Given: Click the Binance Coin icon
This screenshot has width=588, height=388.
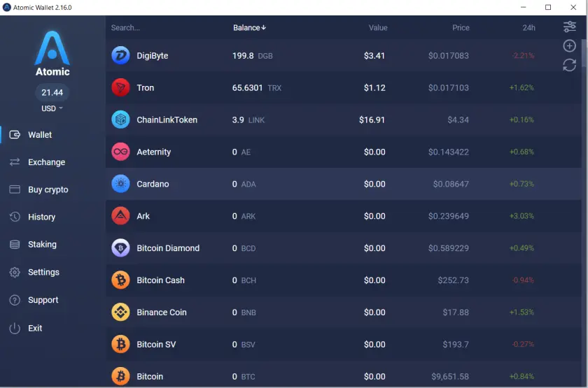Looking at the screenshot, I should click(x=120, y=312).
